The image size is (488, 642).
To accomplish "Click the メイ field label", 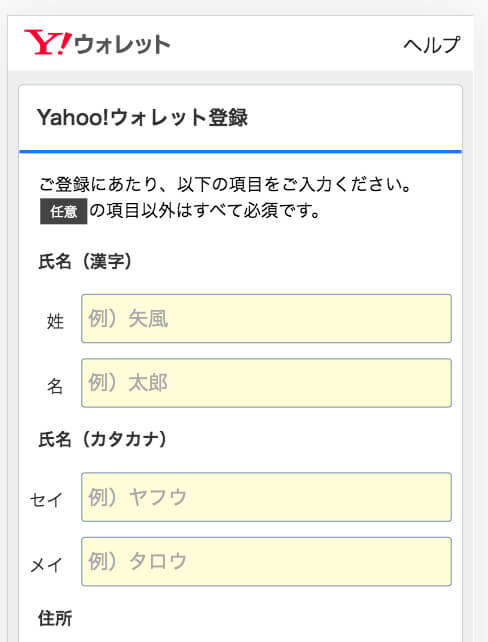I will (46, 564).
